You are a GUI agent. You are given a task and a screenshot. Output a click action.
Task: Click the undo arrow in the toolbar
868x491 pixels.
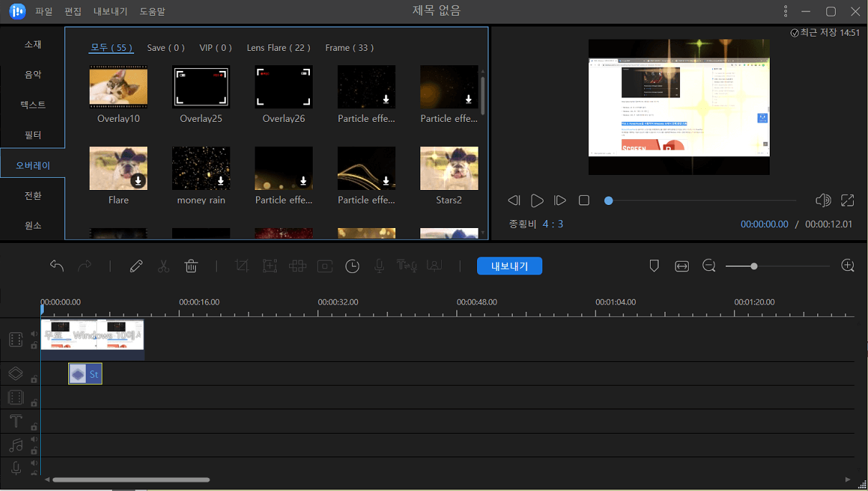(x=57, y=266)
